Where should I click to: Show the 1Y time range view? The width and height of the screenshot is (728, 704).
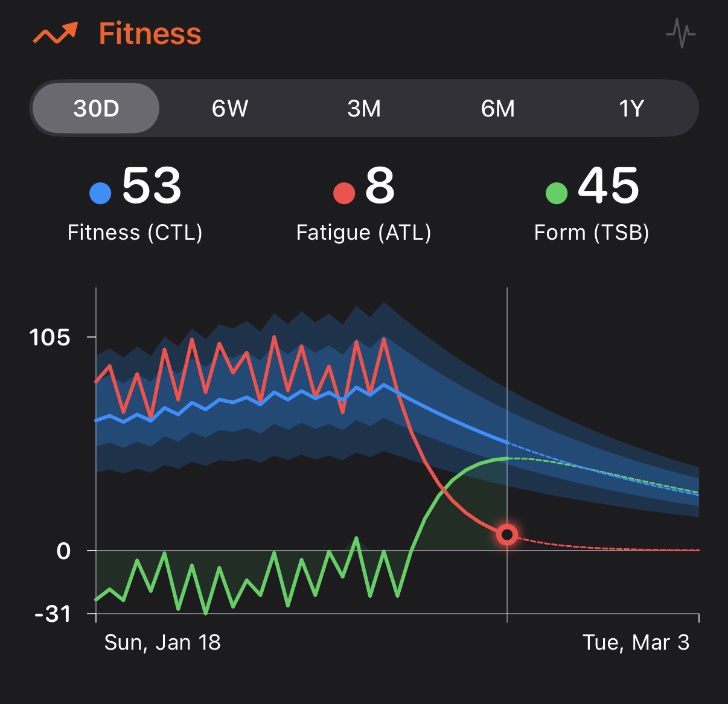[x=631, y=109]
